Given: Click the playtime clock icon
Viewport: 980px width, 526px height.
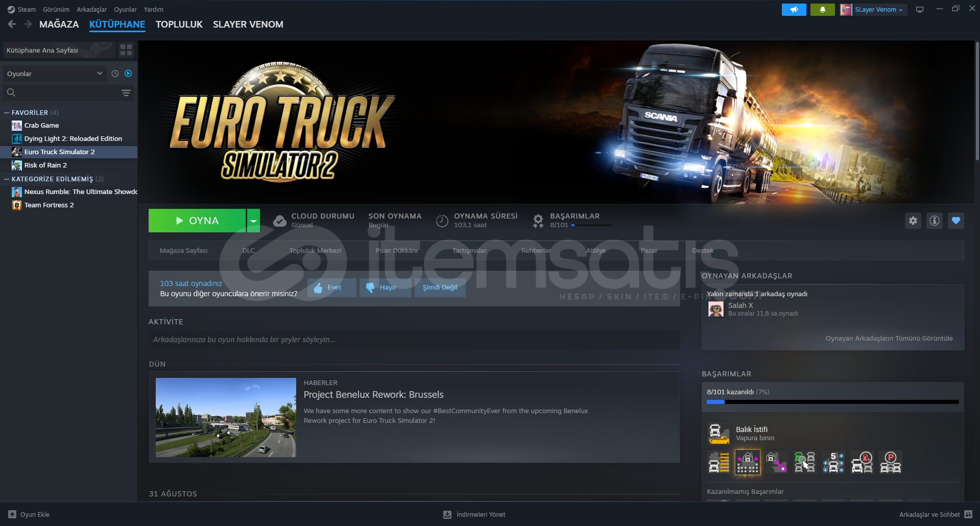Looking at the screenshot, I should click(442, 221).
